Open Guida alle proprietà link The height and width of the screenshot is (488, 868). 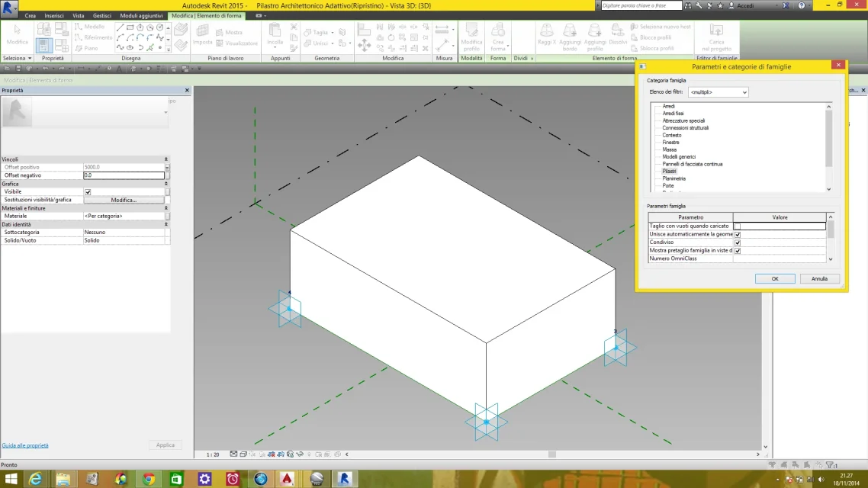[25, 445]
